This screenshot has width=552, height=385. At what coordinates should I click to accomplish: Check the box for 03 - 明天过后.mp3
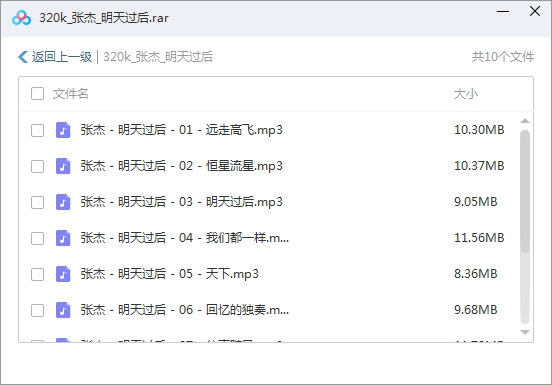[37, 202]
